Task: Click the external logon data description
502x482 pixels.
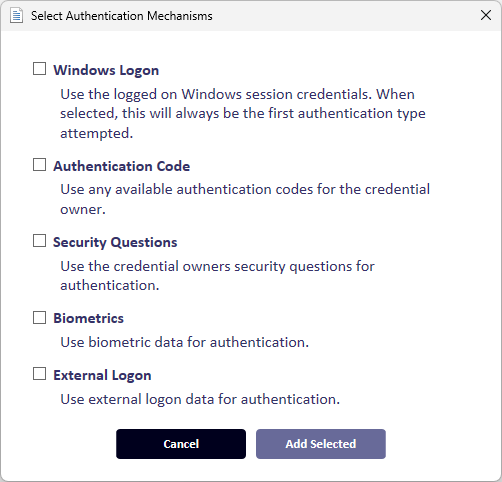Action: click(200, 399)
